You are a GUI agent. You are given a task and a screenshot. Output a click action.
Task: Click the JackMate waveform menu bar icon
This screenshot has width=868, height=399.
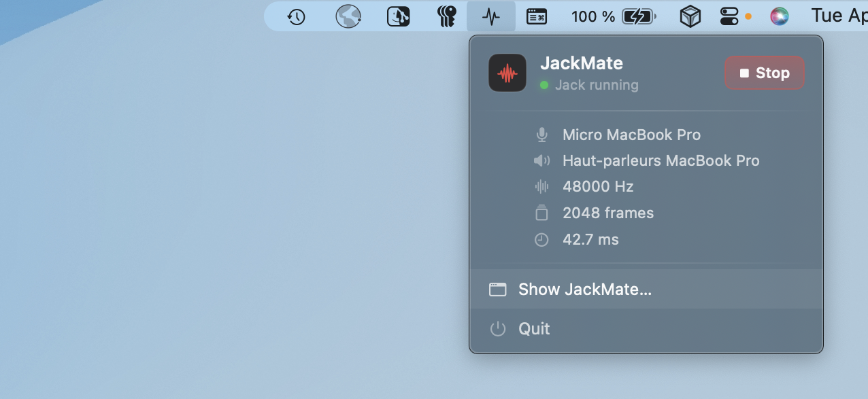[490, 17]
